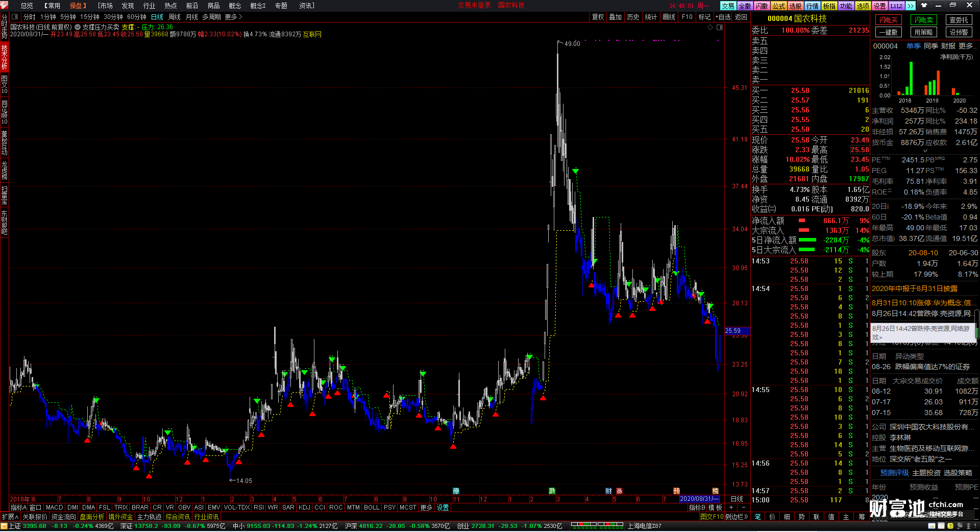Click the minus zoom-out button
The width and height of the screenshot is (980, 532).
click(x=743, y=507)
